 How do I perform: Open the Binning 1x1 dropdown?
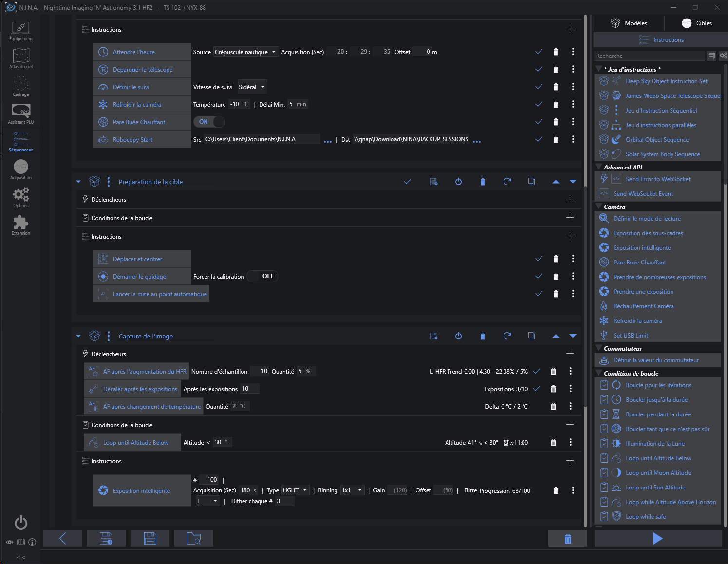pos(352,490)
